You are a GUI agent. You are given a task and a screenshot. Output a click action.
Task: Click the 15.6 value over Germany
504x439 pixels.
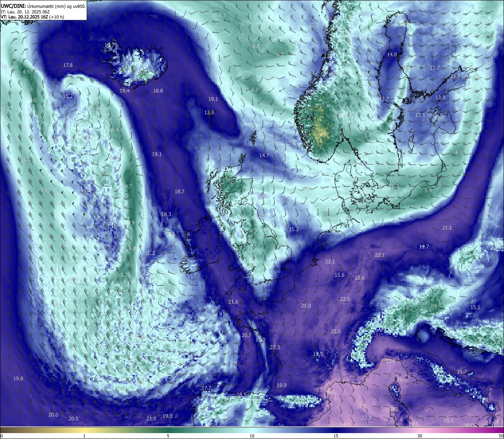339,275
